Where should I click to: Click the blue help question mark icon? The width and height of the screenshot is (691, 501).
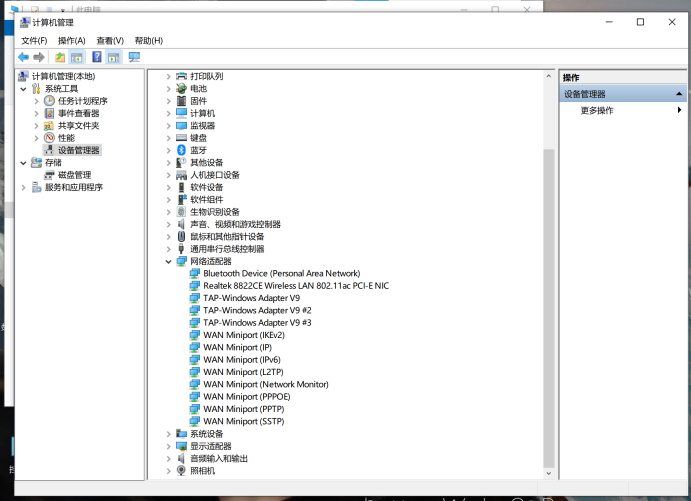[x=97, y=57]
